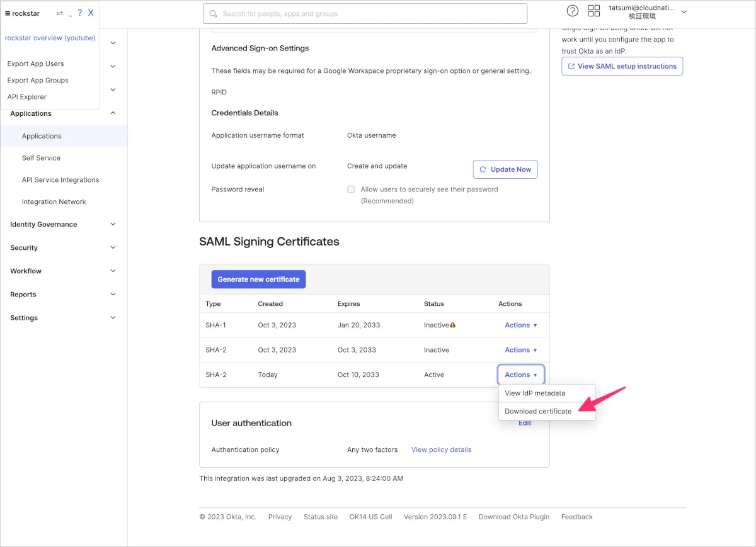Image resolution: width=756 pixels, height=547 pixels.
Task: Open Actions dropdown for inactive SHA-2 certificate
Action: (520, 350)
